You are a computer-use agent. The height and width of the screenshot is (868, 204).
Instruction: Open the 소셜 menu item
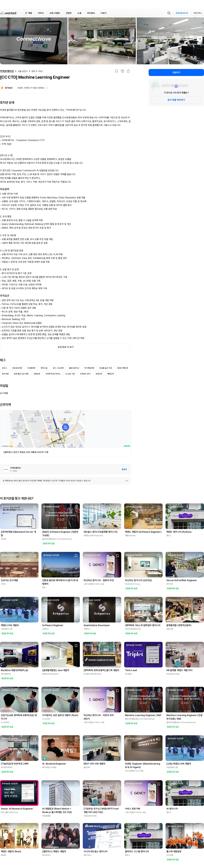[x=80, y=13]
